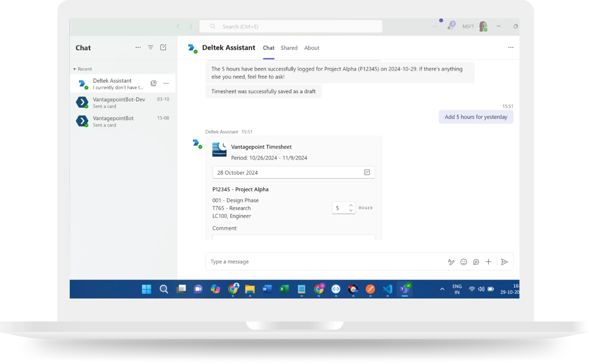
Task: Open the chat list filter icon
Action: coord(150,47)
